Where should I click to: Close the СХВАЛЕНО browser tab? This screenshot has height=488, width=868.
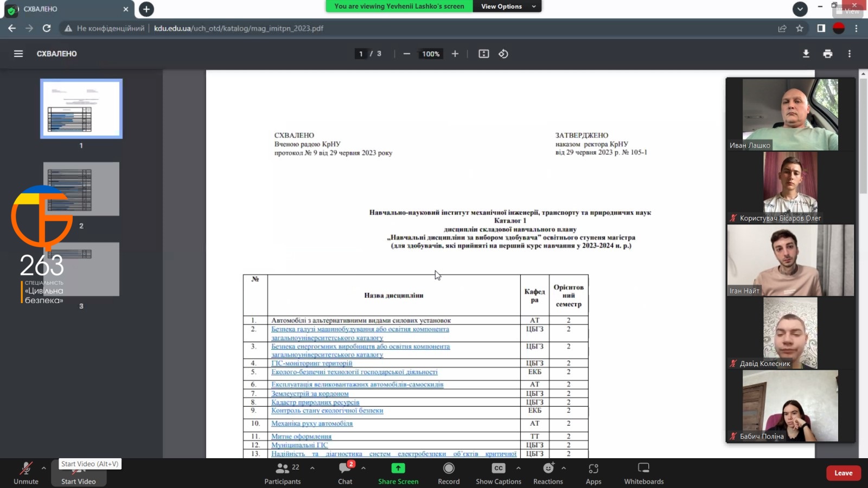pyautogui.click(x=126, y=9)
